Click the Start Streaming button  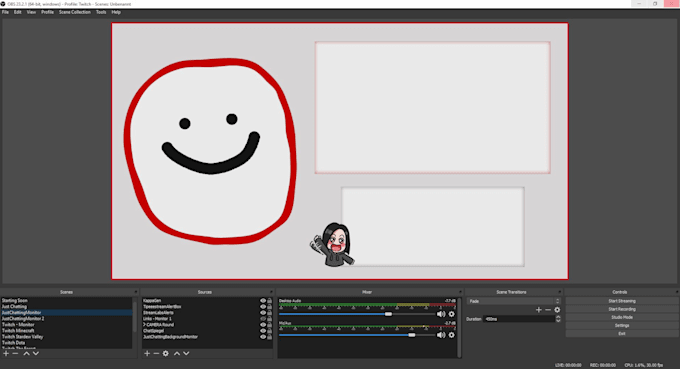622,301
